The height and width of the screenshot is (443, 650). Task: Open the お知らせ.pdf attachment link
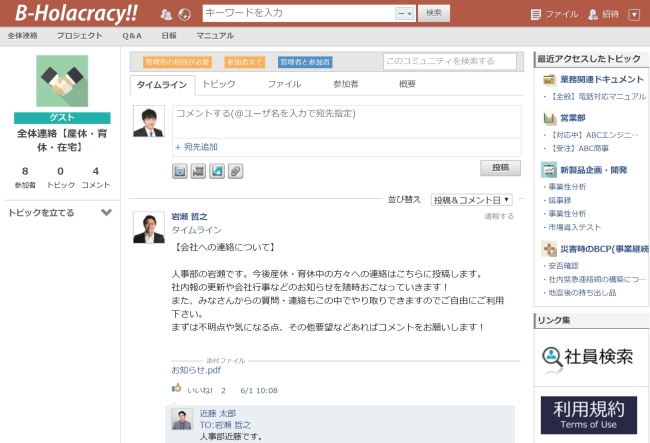(196, 369)
